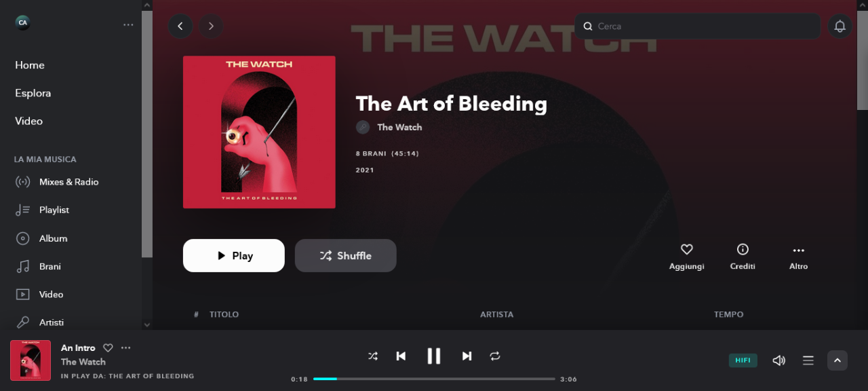Go to the previous track
868x391 pixels.
tap(401, 356)
